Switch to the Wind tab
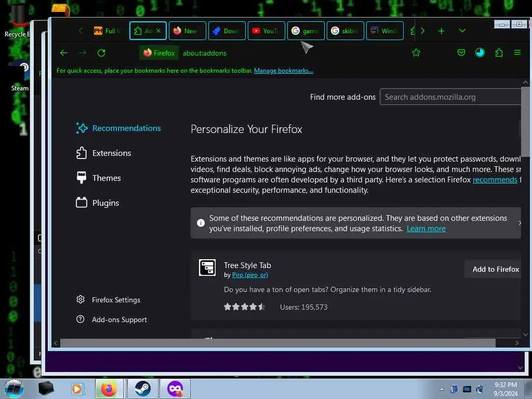Image resolution: width=532 pixels, height=399 pixels. coord(385,31)
